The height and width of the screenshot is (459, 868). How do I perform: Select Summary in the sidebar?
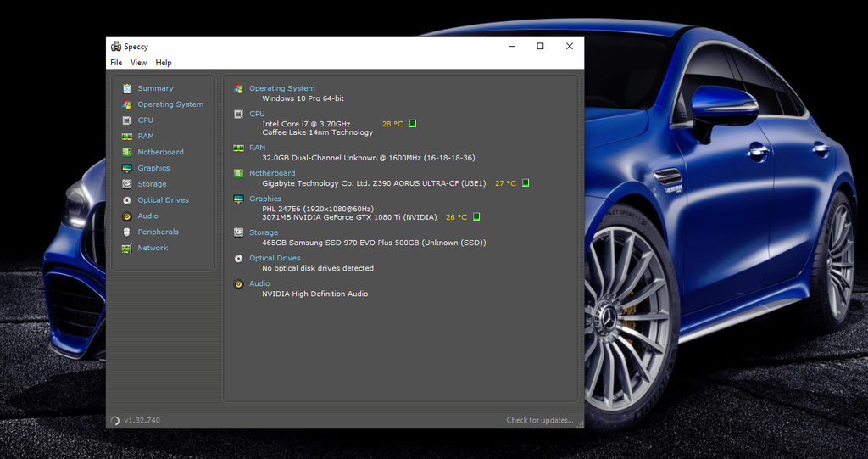point(156,88)
